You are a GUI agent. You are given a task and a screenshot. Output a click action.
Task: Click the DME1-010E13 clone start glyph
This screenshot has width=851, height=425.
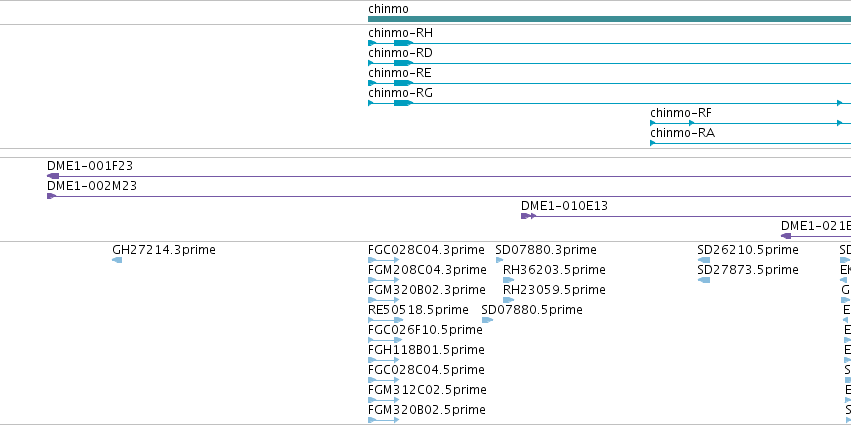pyautogui.click(x=528, y=216)
